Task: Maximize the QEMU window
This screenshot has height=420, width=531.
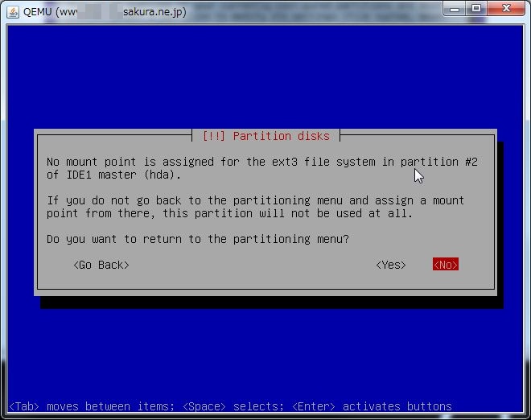Action: coord(476,9)
